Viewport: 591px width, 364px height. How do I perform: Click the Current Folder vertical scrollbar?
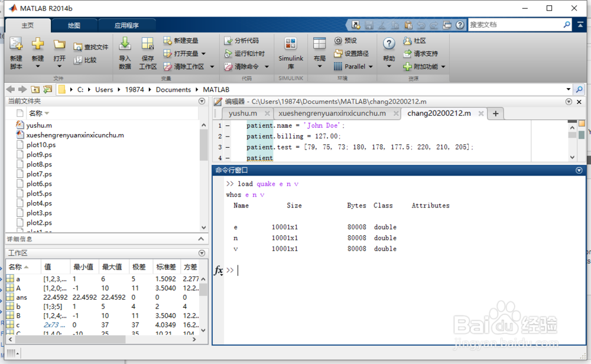click(204, 145)
